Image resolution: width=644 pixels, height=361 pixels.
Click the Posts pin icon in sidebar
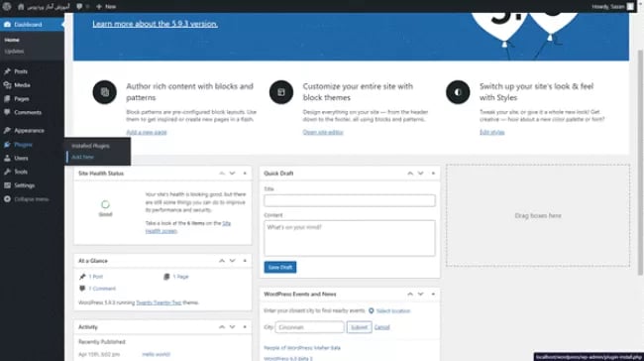coord(7,71)
